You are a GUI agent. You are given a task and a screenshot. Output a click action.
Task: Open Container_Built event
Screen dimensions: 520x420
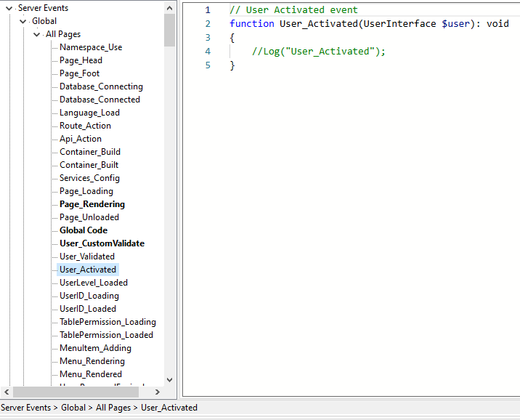tap(89, 165)
